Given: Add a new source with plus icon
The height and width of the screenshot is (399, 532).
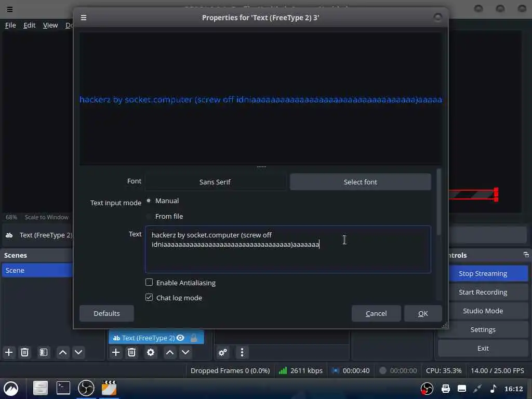Looking at the screenshot, I should pos(116,352).
